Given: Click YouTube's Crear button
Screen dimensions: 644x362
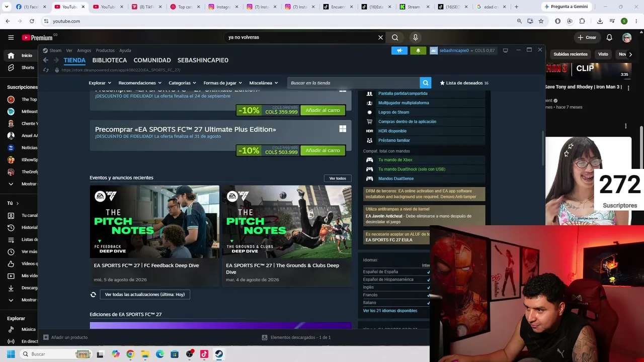Looking at the screenshot, I should click(587, 37).
